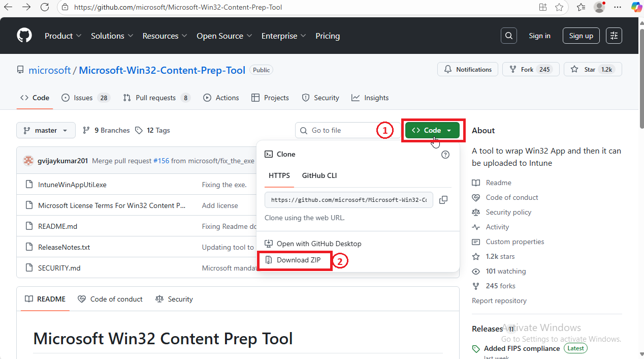Click the zip file icon beside Download ZIP
The width and height of the screenshot is (644, 359).
pyautogui.click(x=269, y=260)
